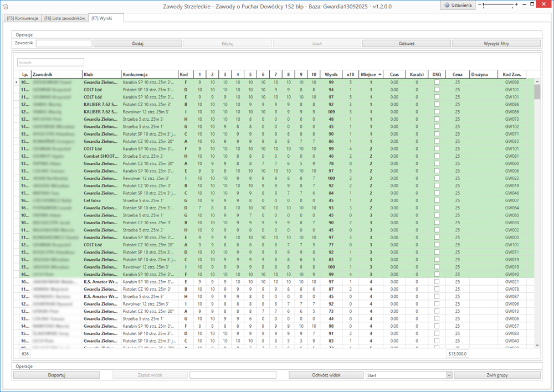This screenshot has height=392, width=554.
Task: Click the Eksportuj button
Action: click(57, 375)
